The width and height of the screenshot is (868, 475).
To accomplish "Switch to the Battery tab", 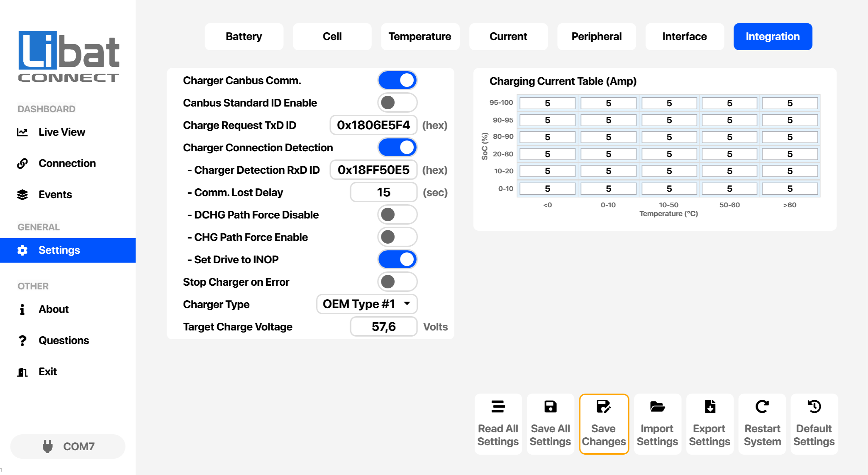I will tap(244, 37).
